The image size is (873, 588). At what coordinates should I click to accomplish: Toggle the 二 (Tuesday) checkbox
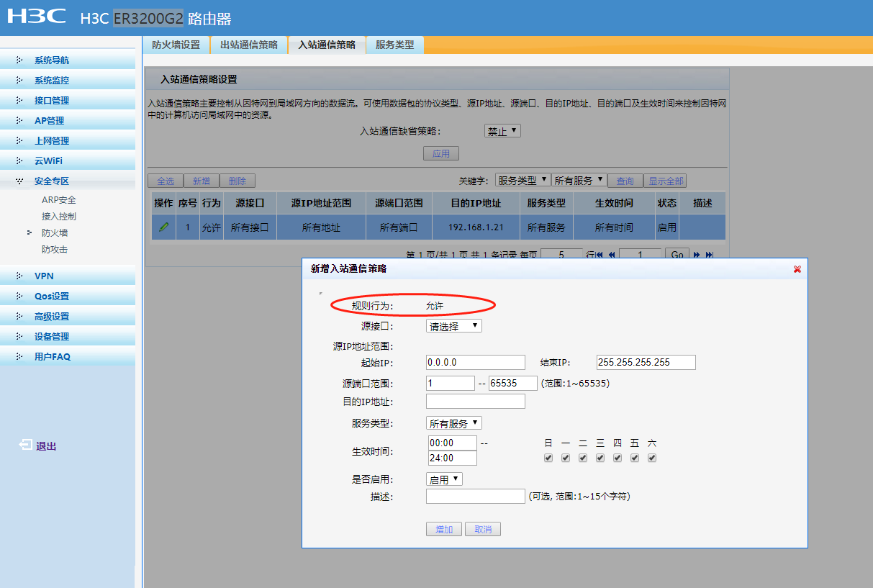pos(583,458)
